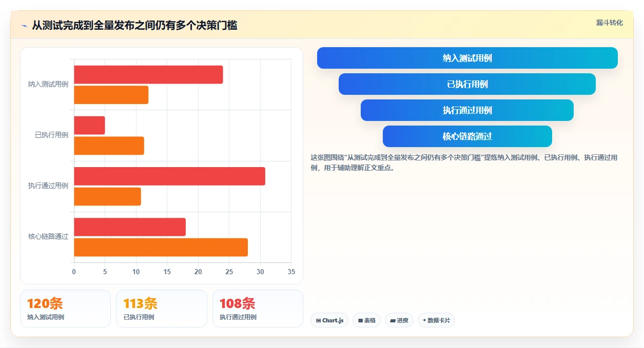Screen dimensions: 644x348
Task: Click the 核心链路通过 chart axis label
Action: [48, 237]
